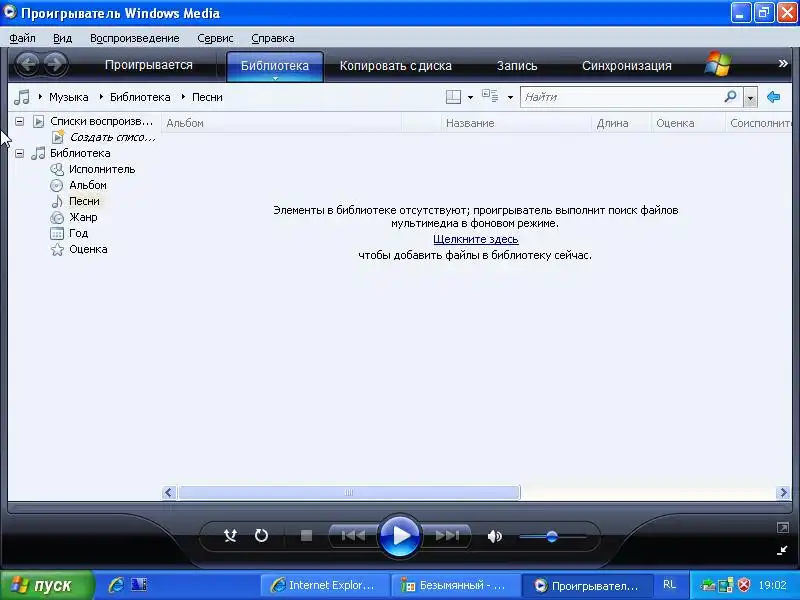This screenshot has height=600, width=800.
Task: Open the Вид menu
Action: click(x=62, y=38)
